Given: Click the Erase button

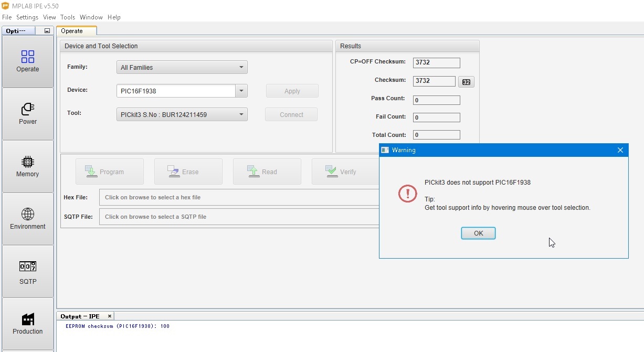Looking at the screenshot, I should [188, 172].
